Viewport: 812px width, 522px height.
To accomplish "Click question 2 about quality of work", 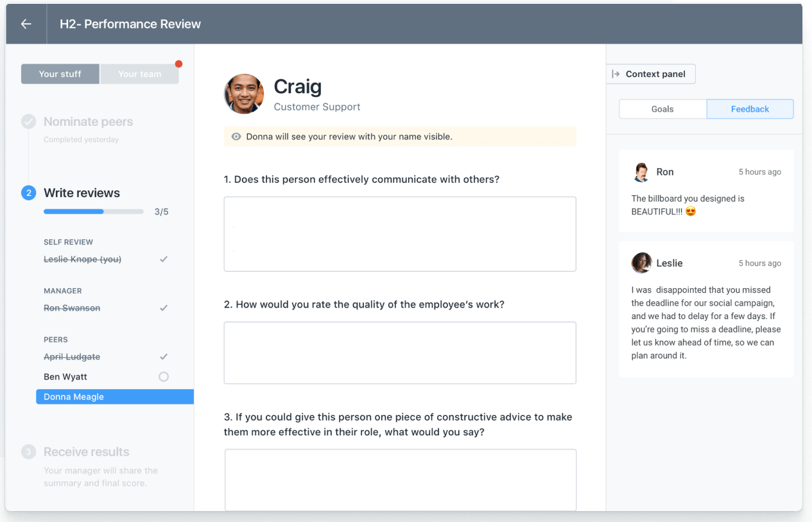I will 364,304.
